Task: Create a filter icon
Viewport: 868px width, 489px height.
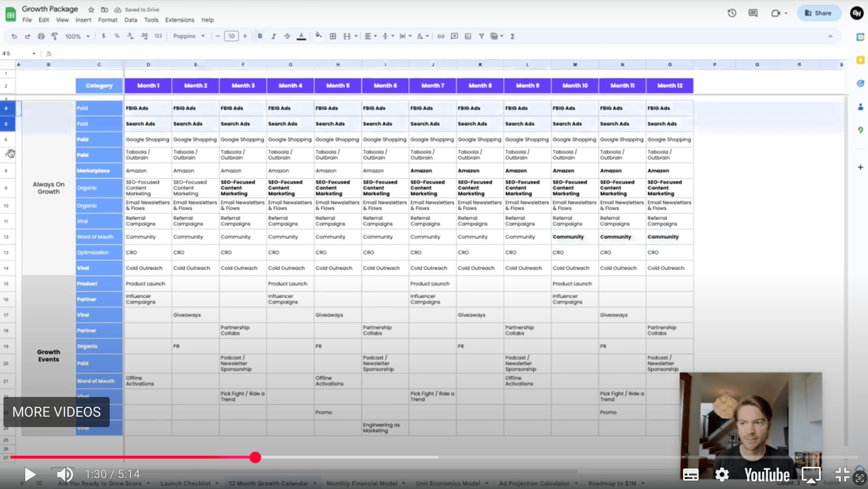Action: pyautogui.click(x=481, y=36)
